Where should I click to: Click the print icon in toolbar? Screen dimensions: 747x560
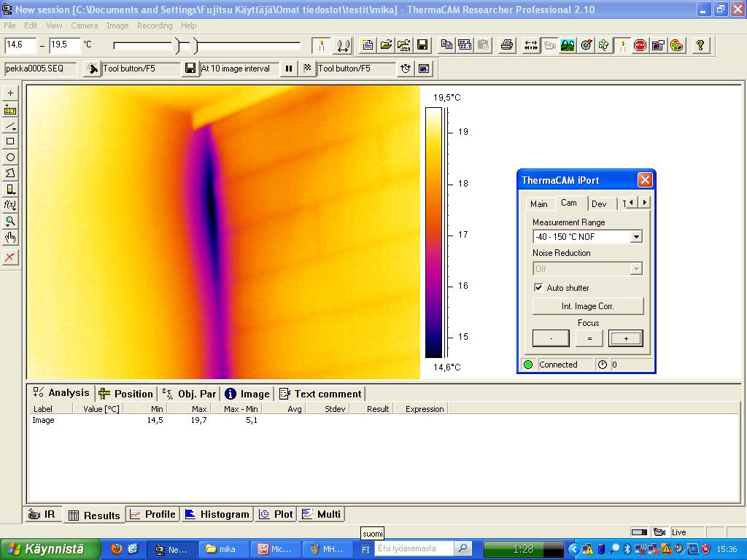pyautogui.click(x=507, y=45)
